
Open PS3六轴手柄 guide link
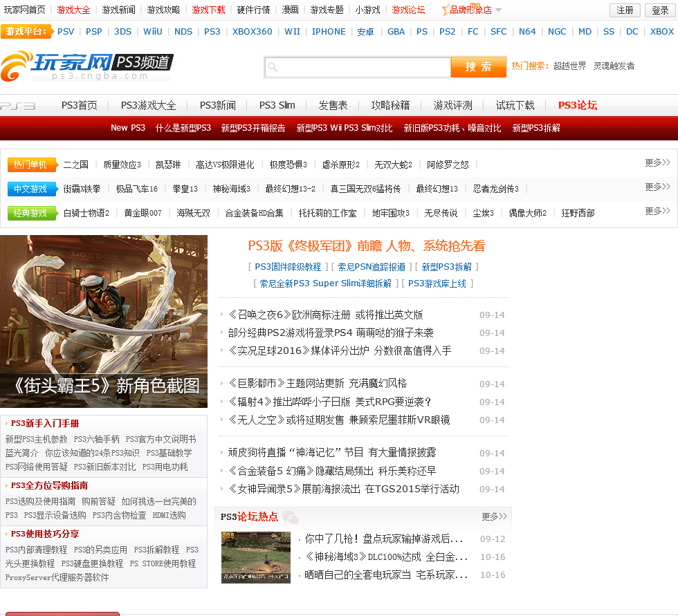click(96, 439)
